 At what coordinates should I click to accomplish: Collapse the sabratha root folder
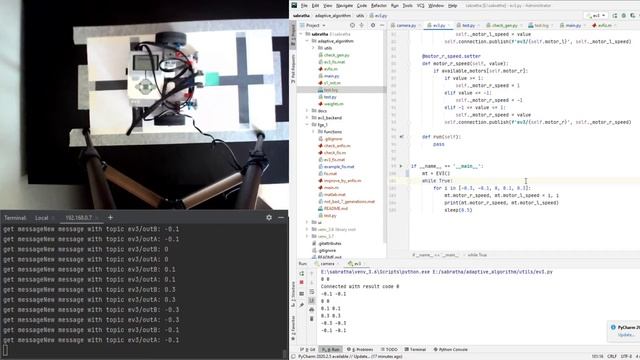pyautogui.click(x=302, y=34)
